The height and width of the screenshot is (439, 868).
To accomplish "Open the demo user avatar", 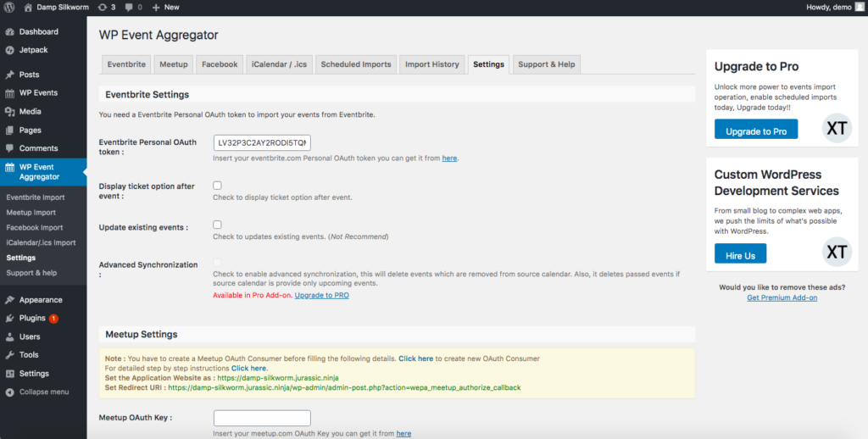I will pyautogui.click(x=860, y=7).
